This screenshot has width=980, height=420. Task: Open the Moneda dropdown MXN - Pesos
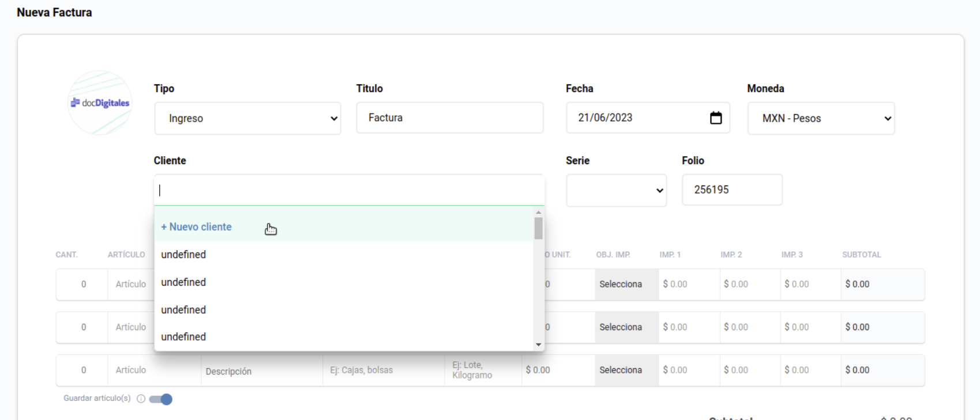click(x=821, y=118)
